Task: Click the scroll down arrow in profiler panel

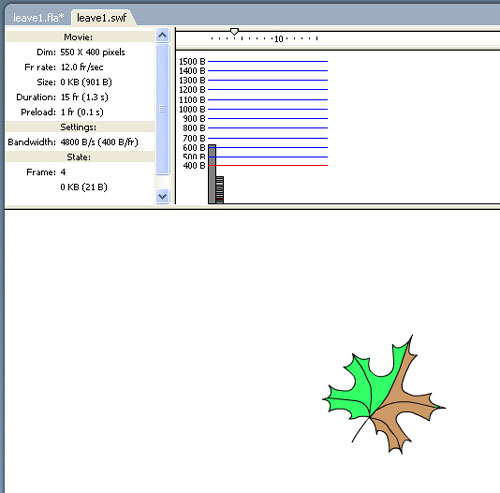Action: tap(162, 196)
